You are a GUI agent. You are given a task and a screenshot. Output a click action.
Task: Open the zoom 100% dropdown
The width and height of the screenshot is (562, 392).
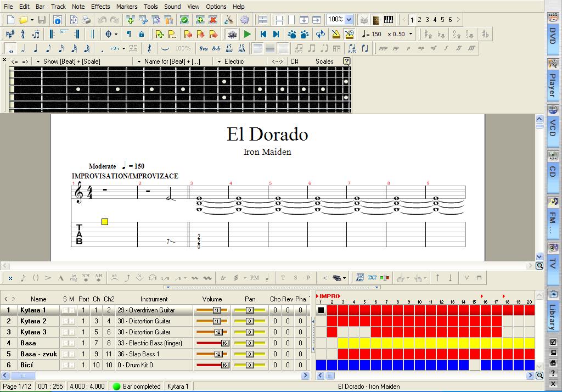click(349, 19)
